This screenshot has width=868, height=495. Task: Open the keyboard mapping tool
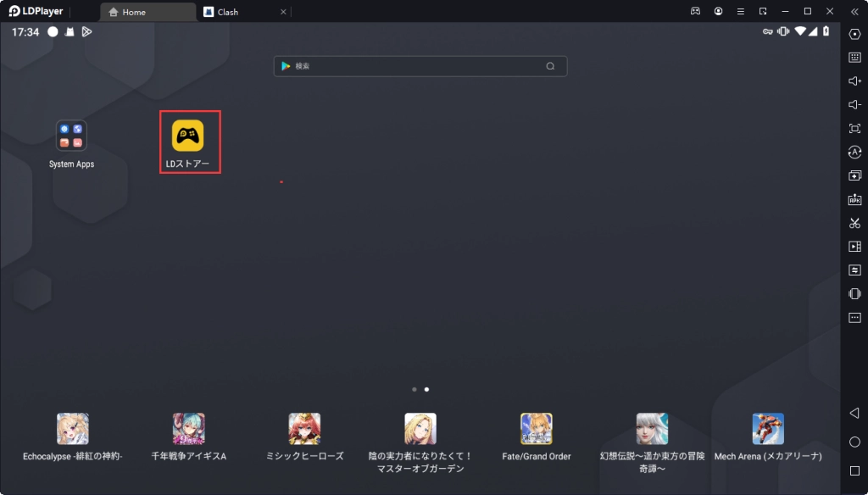854,58
